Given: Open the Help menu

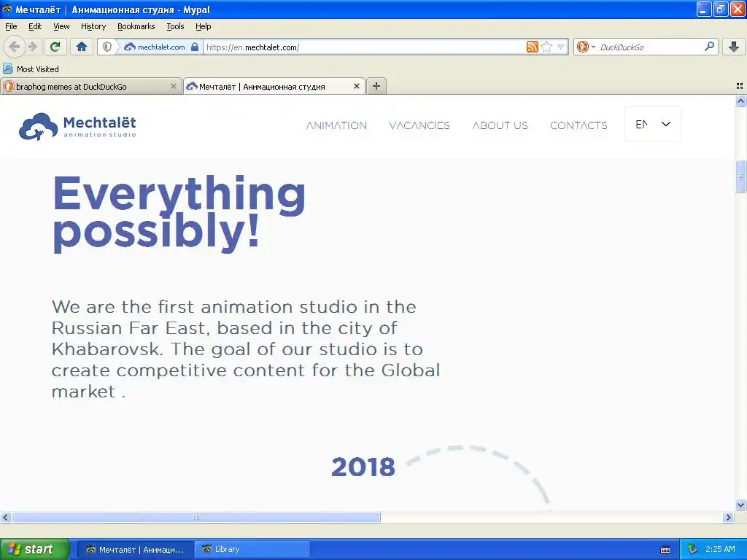Looking at the screenshot, I should tap(203, 26).
